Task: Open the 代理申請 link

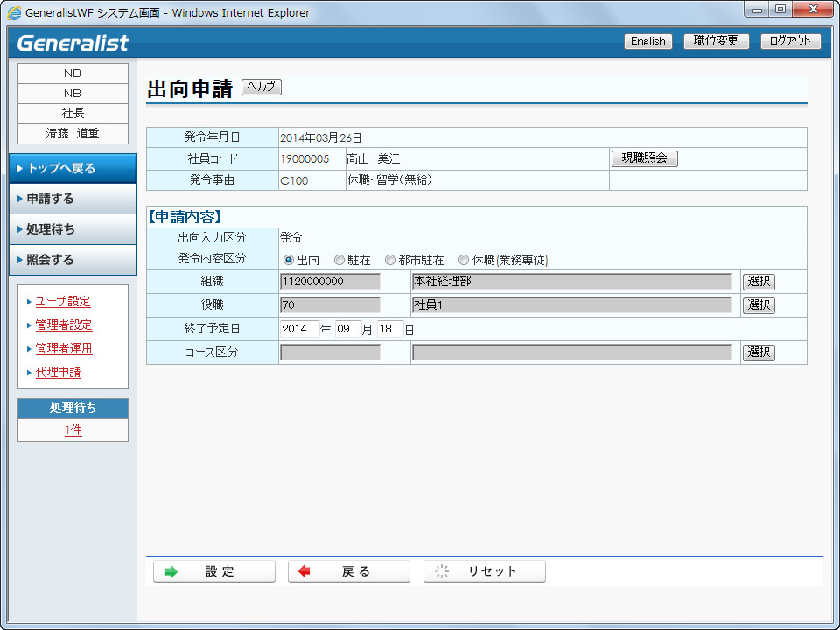Action: click(58, 373)
